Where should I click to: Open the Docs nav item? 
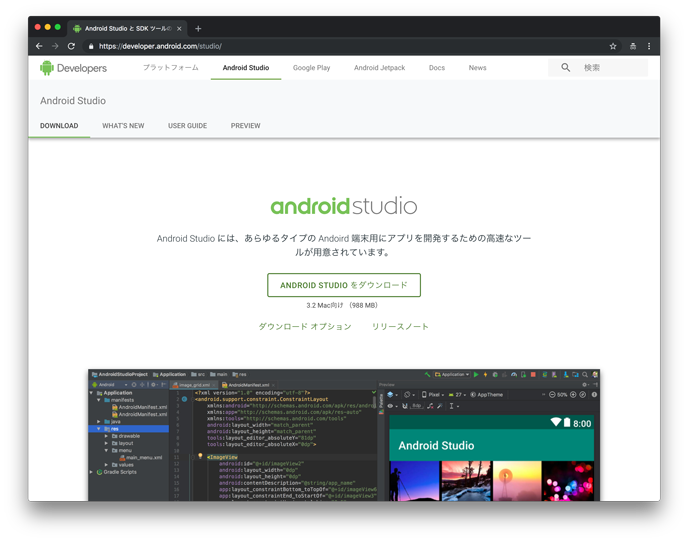pos(437,68)
